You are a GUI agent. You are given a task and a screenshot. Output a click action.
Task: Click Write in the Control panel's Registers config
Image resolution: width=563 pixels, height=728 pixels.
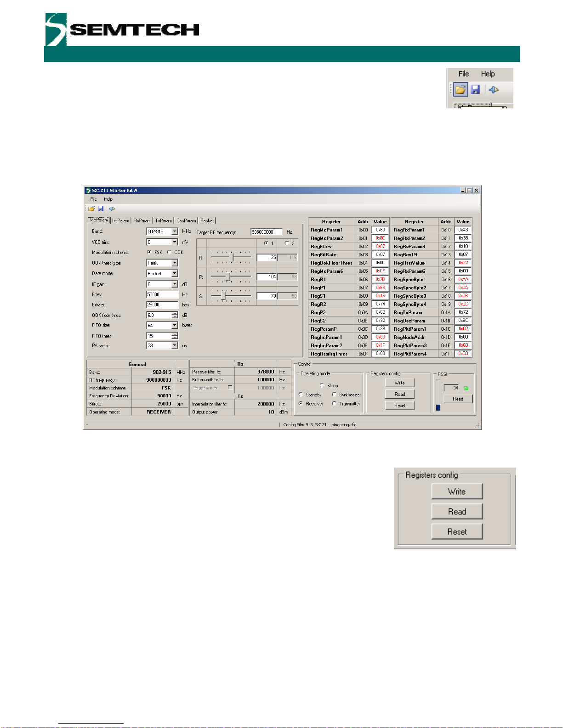(x=400, y=383)
